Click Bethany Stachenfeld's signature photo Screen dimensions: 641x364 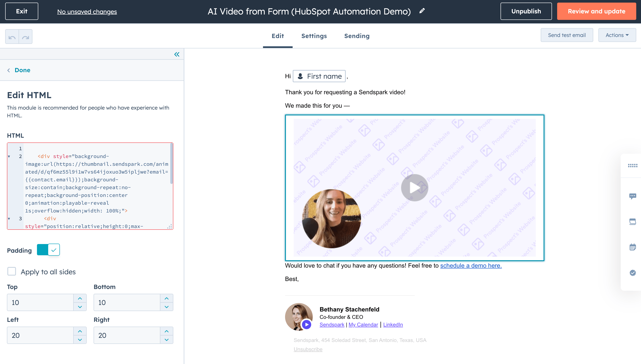coord(299,317)
